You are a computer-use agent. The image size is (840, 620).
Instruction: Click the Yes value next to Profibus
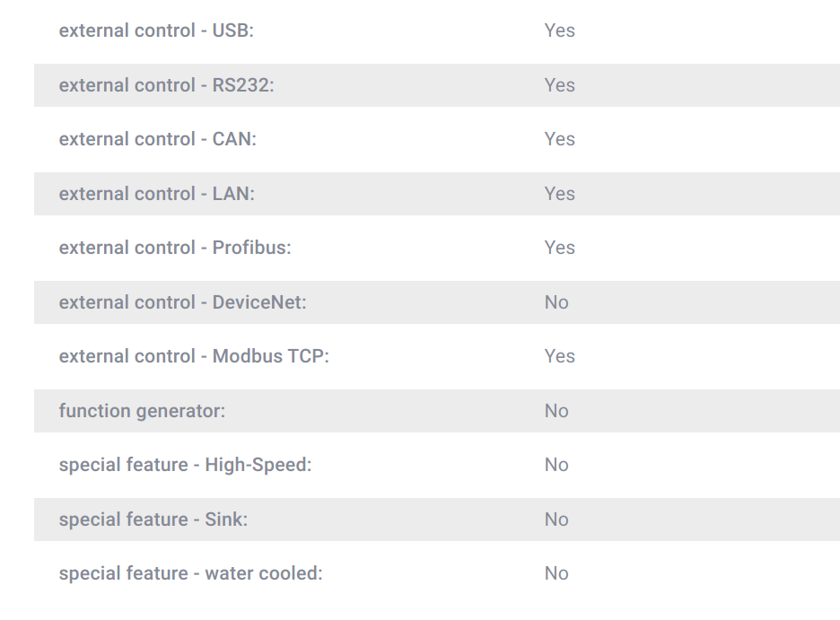pyautogui.click(x=559, y=248)
